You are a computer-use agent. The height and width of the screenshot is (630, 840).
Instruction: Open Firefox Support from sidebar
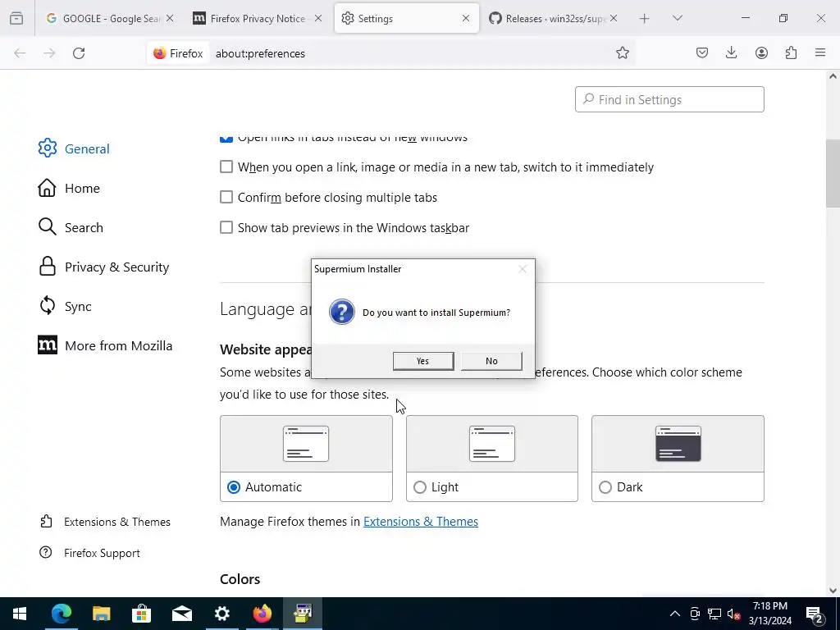[x=89, y=553]
